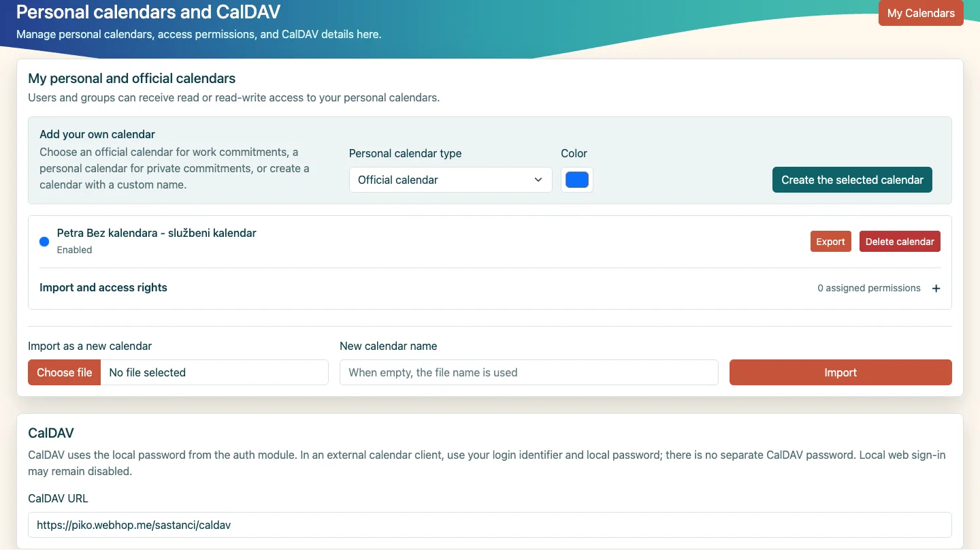Click Create the selected calendar

pyautogui.click(x=852, y=180)
